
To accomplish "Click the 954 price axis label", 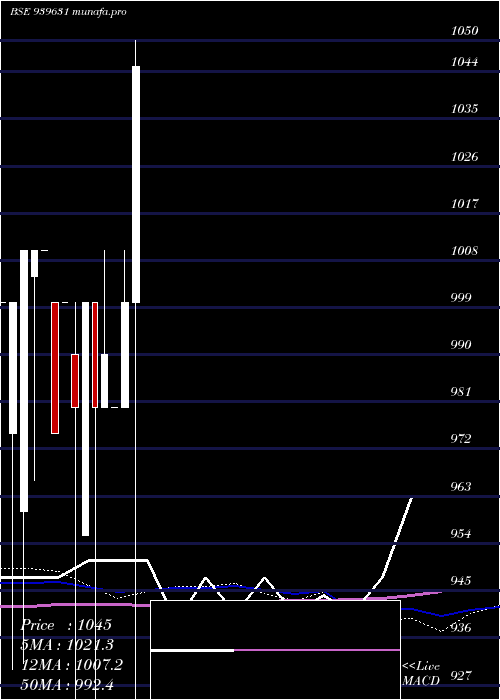I will tap(461, 534).
